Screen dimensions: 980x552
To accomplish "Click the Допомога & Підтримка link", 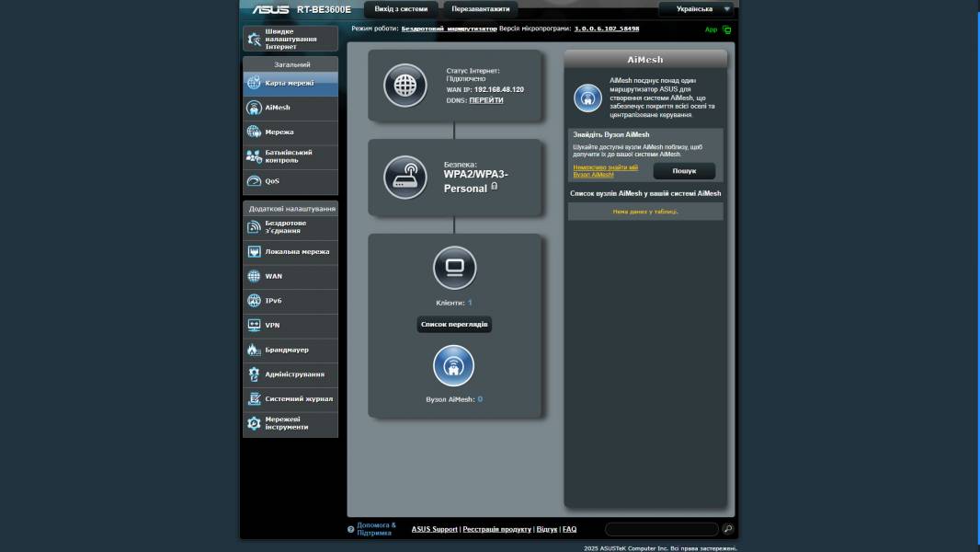I will click(376, 529).
